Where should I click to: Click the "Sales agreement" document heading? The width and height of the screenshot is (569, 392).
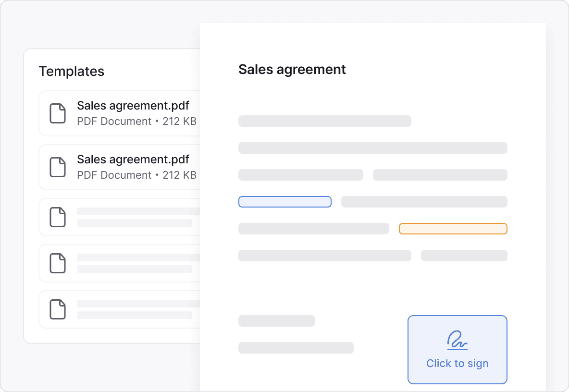pyautogui.click(x=292, y=69)
